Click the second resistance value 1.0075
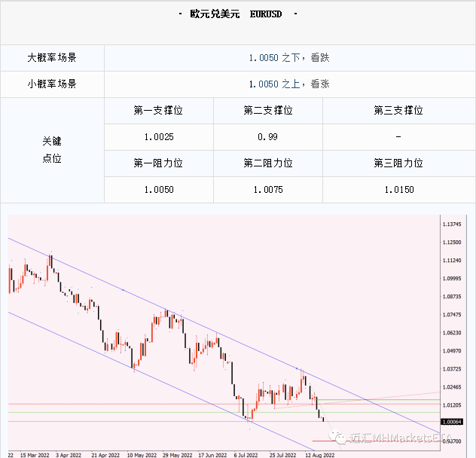Screen dimensions: 476x458 (x=268, y=190)
